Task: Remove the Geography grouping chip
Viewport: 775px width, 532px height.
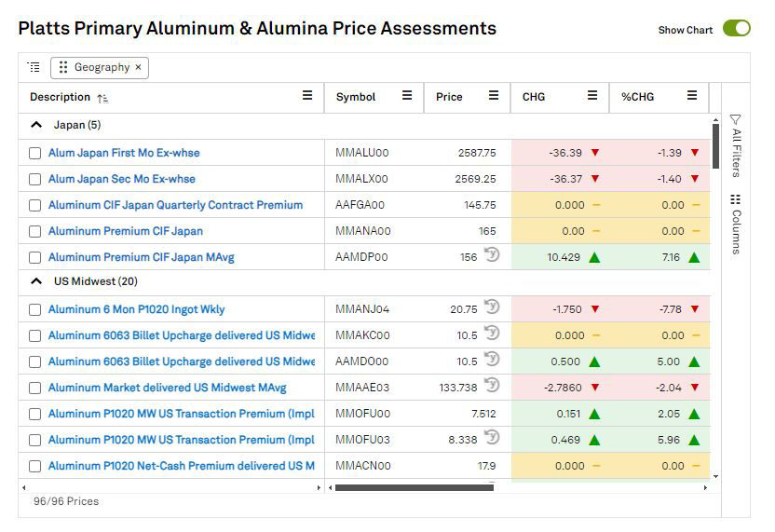Action: point(139,67)
